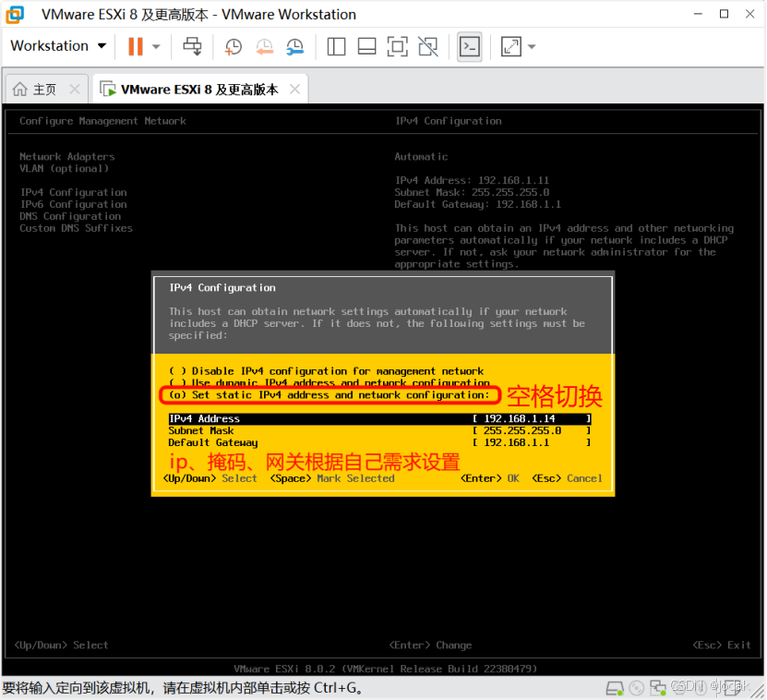Image resolution: width=767 pixels, height=700 pixels.
Task: Open the power options arrow beside pause
Action: pos(156,46)
